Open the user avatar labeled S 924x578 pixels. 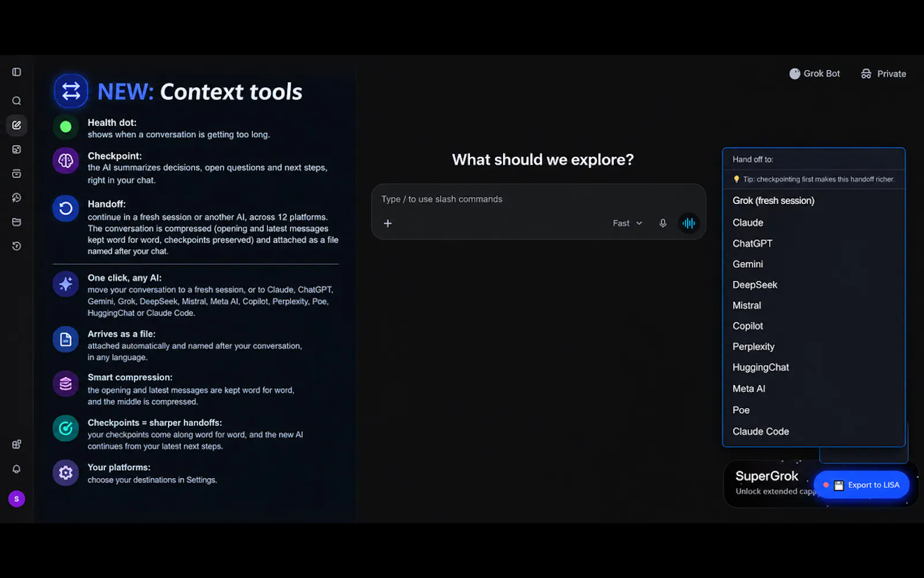click(x=17, y=499)
